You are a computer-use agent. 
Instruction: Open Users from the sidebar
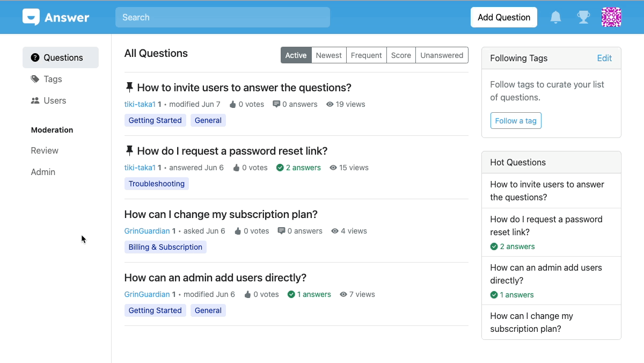click(54, 100)
